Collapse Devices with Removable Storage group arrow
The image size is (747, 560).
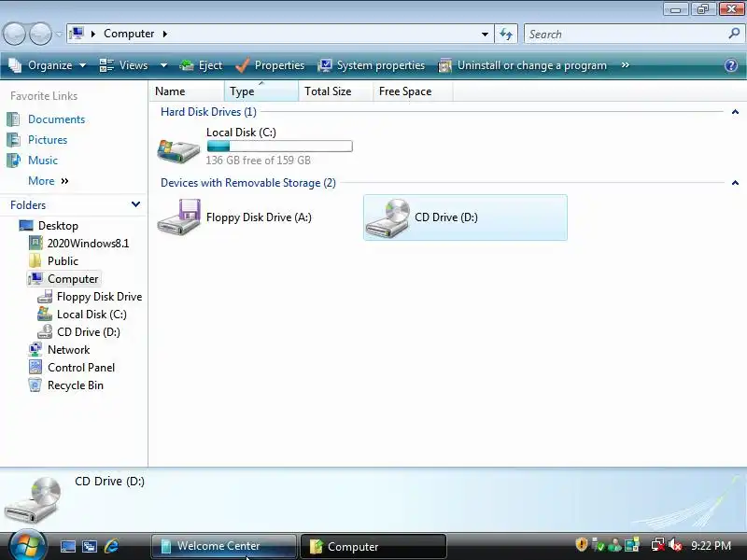(x=735, y=183)
